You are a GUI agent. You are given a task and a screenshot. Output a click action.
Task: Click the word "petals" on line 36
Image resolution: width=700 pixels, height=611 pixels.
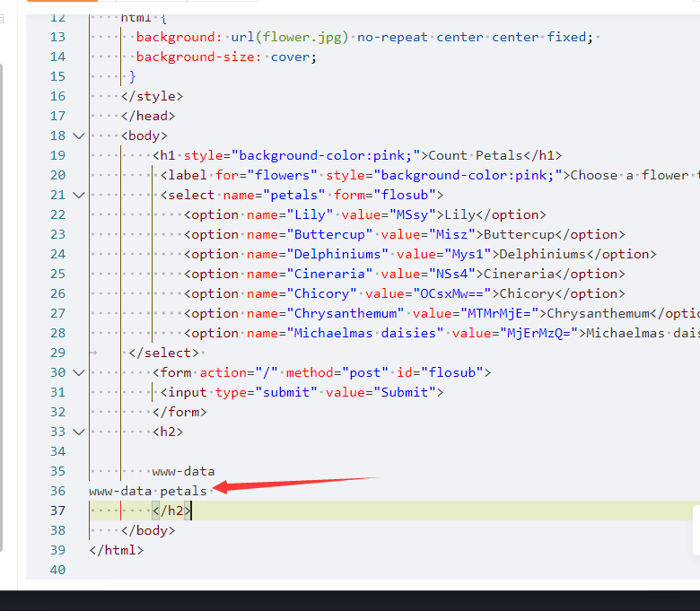coord(183,491)
